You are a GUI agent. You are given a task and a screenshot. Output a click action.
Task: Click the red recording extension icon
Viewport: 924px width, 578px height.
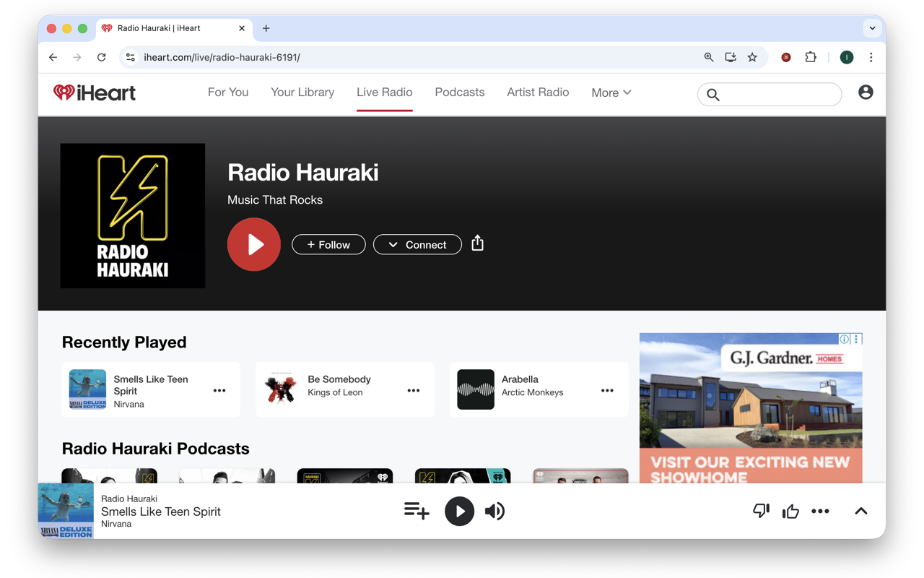pyautogui.click(x=786, y=57)
